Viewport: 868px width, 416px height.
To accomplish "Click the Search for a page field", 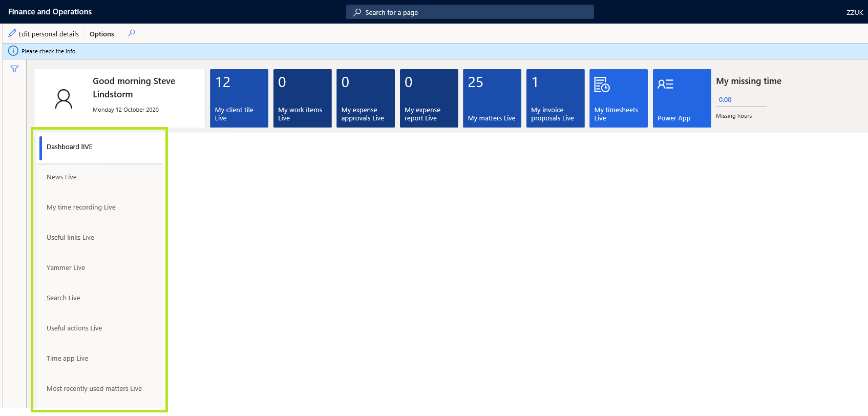I will click(x=470, y=12).
